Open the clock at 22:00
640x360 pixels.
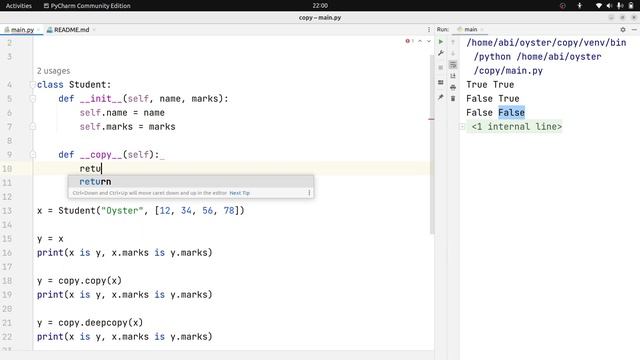tap(320, 6)
